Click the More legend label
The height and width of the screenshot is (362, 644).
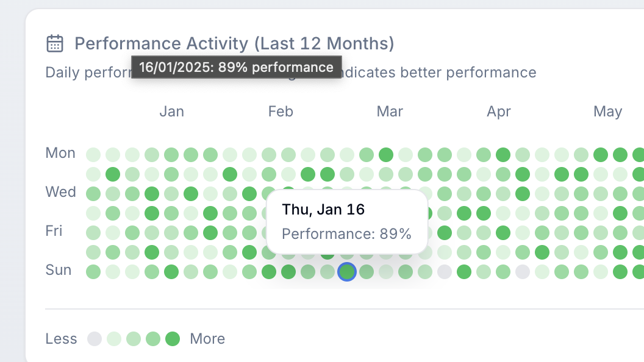point(207,339)
